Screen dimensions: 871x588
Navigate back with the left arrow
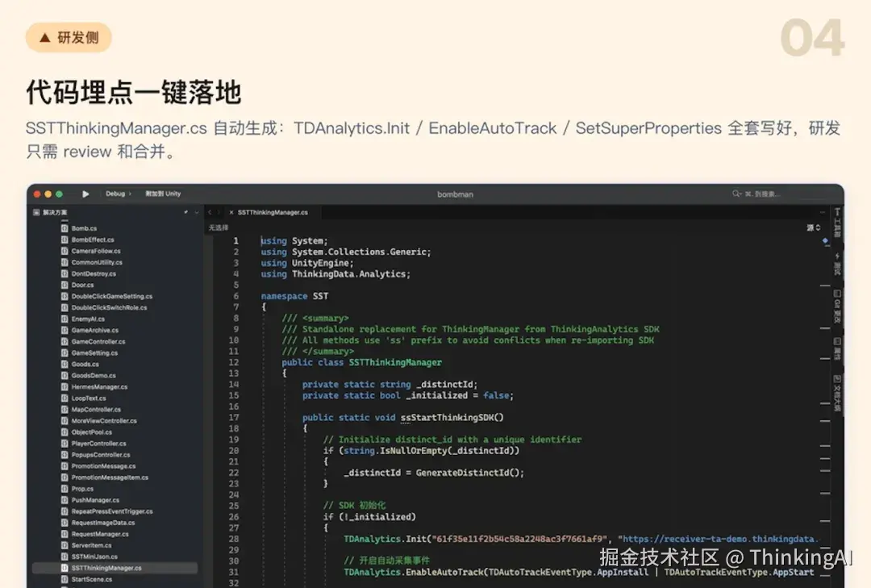tap(210, 212)
